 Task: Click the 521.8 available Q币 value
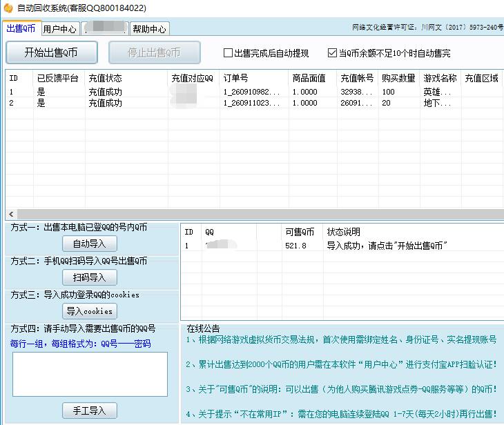coord(295,246)
